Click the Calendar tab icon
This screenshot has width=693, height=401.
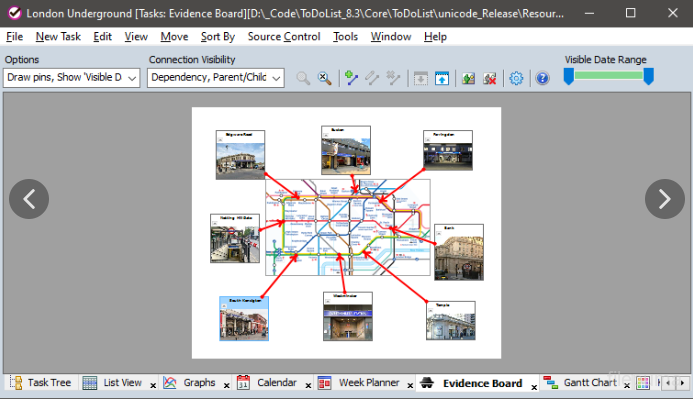244,382
